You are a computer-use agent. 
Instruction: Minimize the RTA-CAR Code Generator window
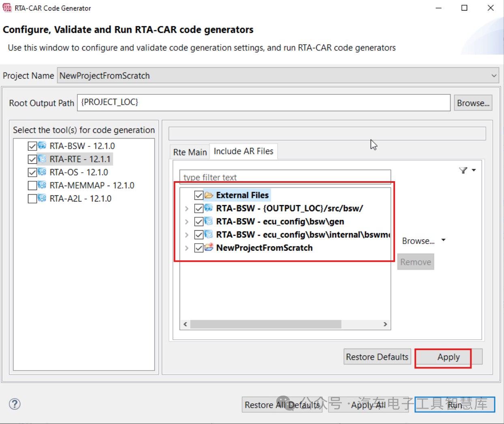(x=438, y=8)
